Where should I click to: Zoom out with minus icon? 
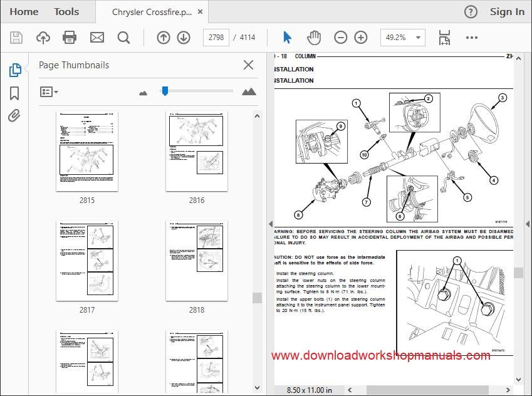tap(341, 38)
